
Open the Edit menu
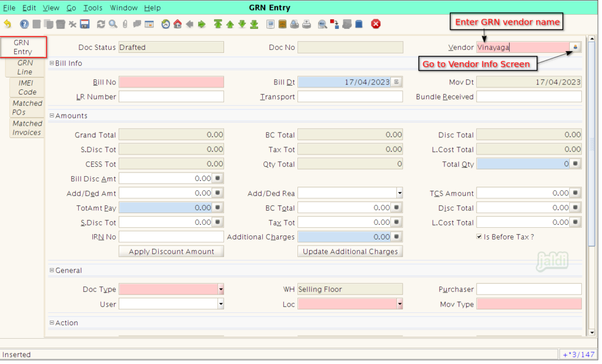coord(29,8)
